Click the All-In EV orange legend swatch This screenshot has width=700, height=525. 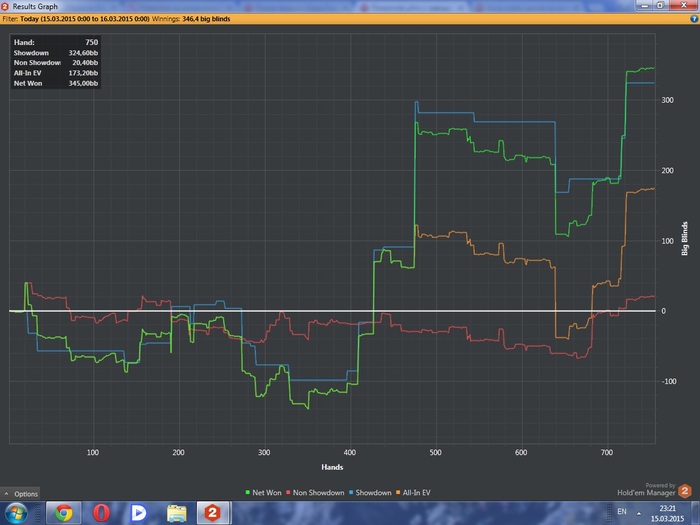point(398,492)
